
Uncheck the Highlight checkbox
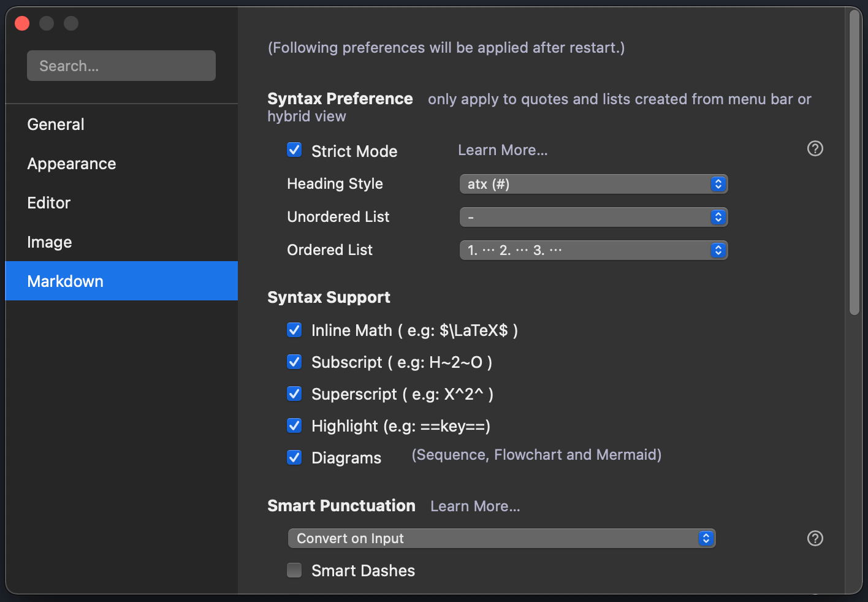pos(294,426)
